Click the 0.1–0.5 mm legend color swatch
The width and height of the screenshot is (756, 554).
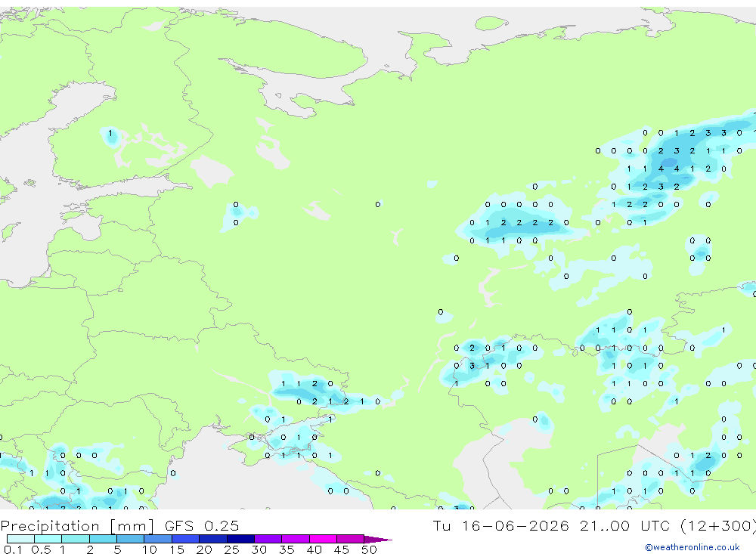pyautogui.click(x=20, y=539)
